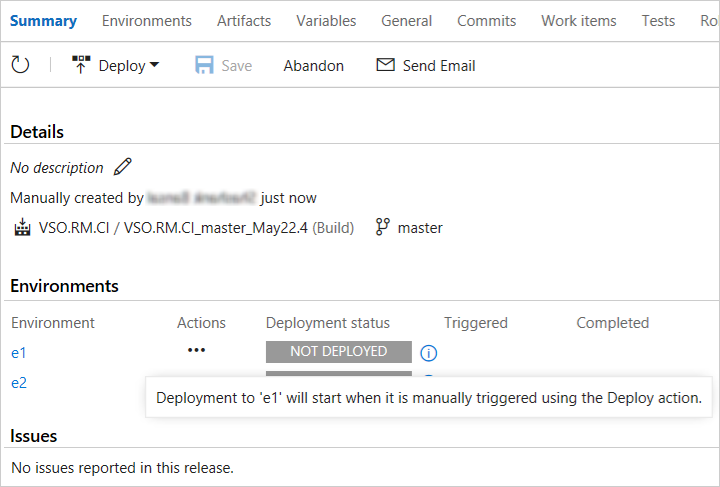Viewport: 720px width, 487px height.
Task: Click the Send Email envelope icon
Action: [x=385, y=65]
